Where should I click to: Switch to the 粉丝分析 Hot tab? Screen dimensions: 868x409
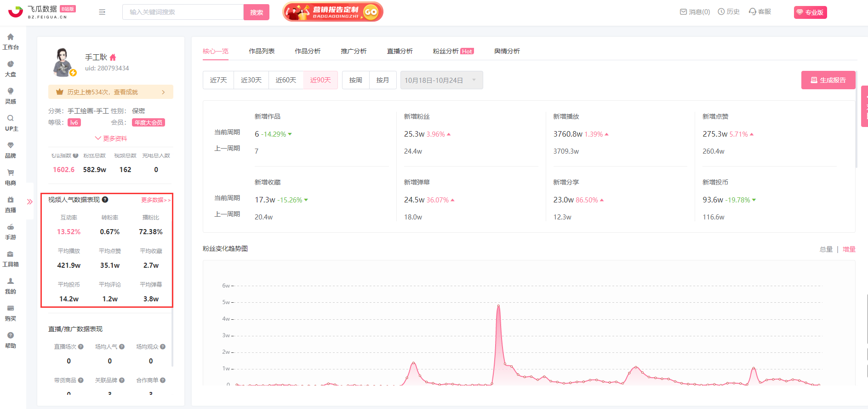[453, 51]
